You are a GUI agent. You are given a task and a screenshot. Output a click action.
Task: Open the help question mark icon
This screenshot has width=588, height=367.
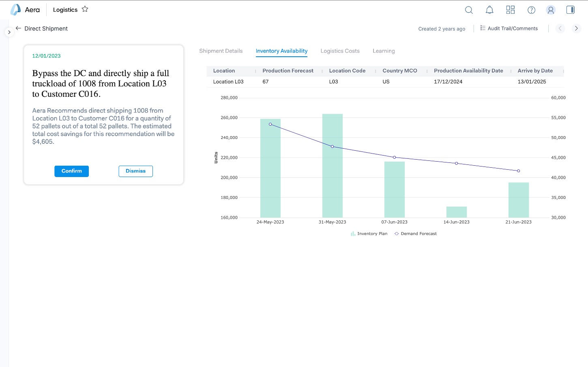tap(531, 10)
